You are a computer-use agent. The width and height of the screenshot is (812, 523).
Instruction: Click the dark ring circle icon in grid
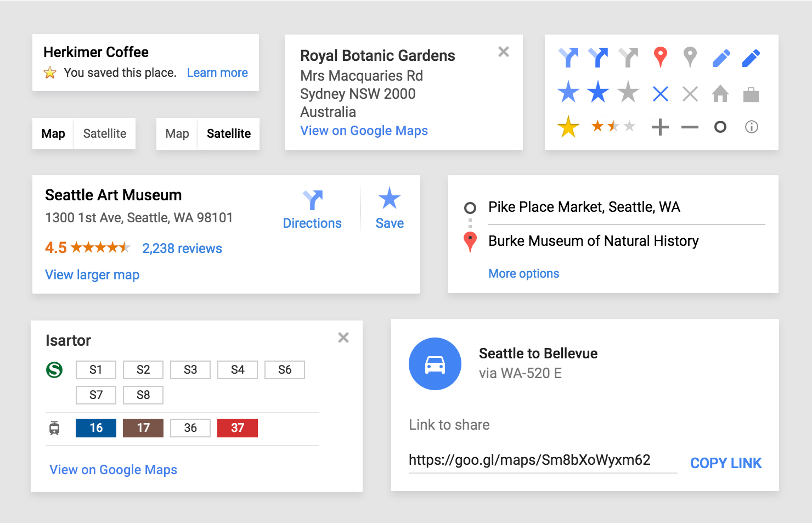pyautogui.click(x=720, y=127)
